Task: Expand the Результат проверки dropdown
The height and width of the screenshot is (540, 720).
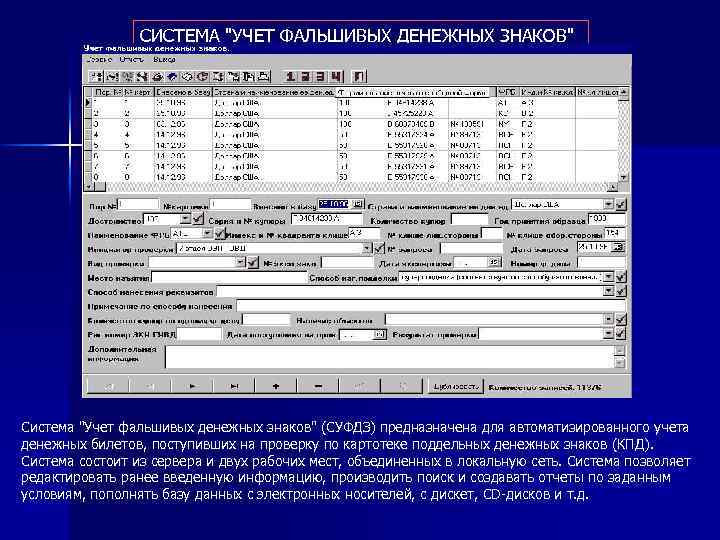Action: 608,334
